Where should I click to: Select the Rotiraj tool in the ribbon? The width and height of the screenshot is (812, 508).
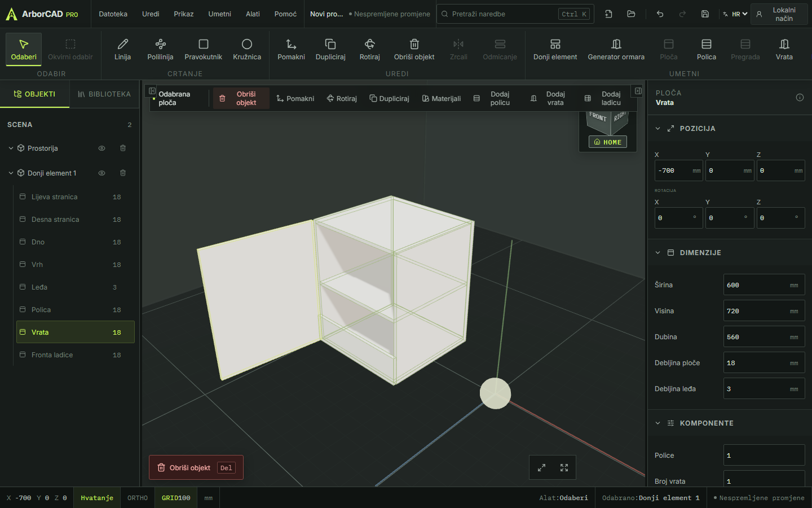point(370,49)
